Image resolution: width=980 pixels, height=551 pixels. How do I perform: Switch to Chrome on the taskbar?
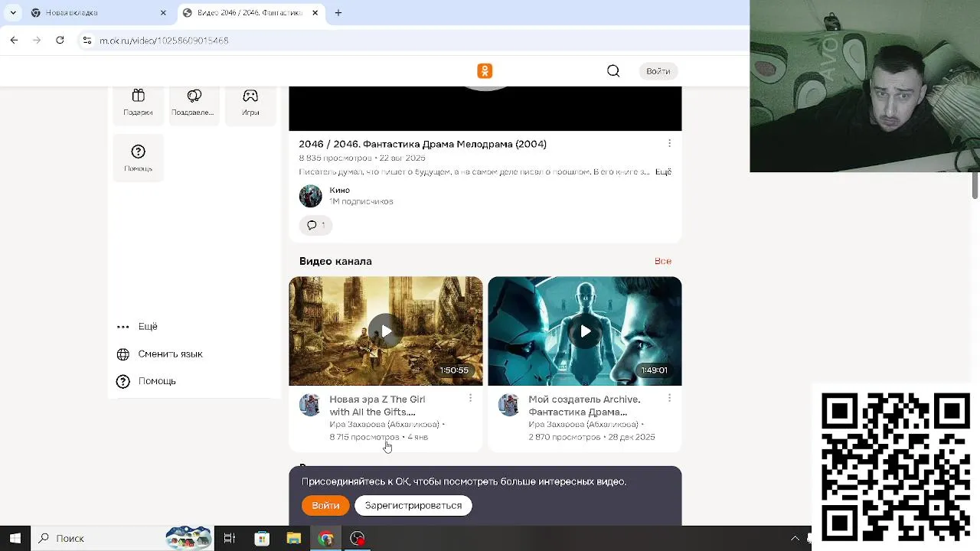[326, 538]
